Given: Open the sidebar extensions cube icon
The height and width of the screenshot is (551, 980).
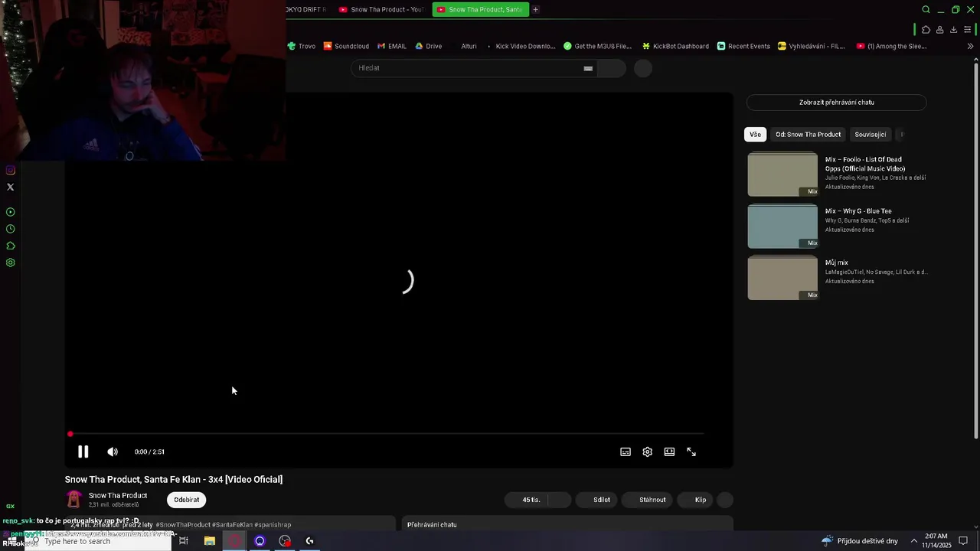Looking at the screenshot, I should (10, 246).
